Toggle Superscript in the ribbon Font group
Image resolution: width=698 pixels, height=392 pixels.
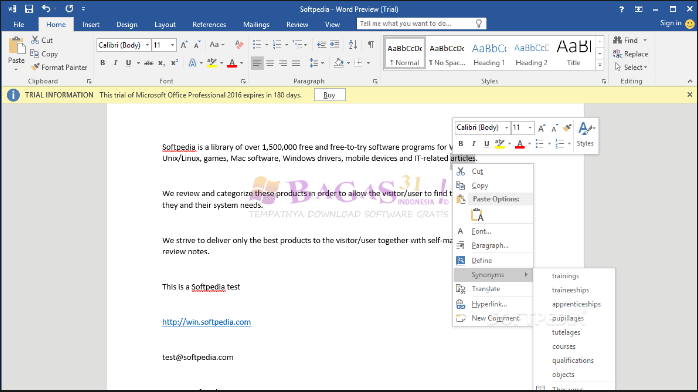point(174,63)
